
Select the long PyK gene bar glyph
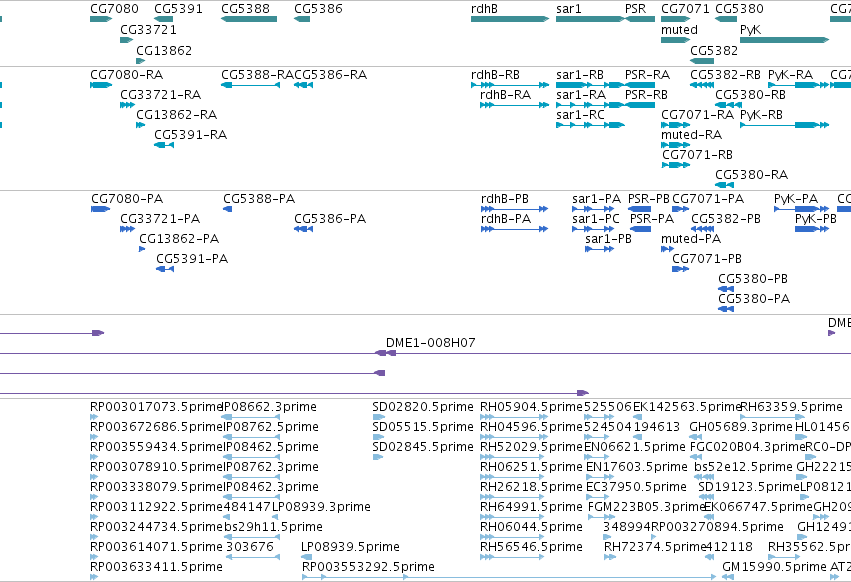[784, 40]
